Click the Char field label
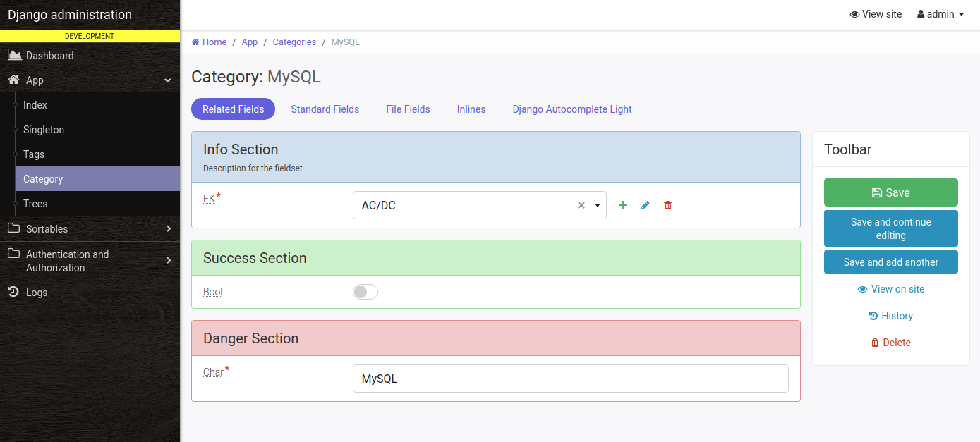980x442 pixels. (213, 372)
